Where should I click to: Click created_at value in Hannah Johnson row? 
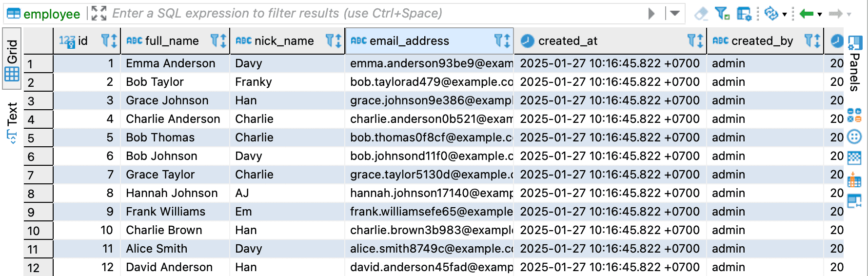pos(610,193)
